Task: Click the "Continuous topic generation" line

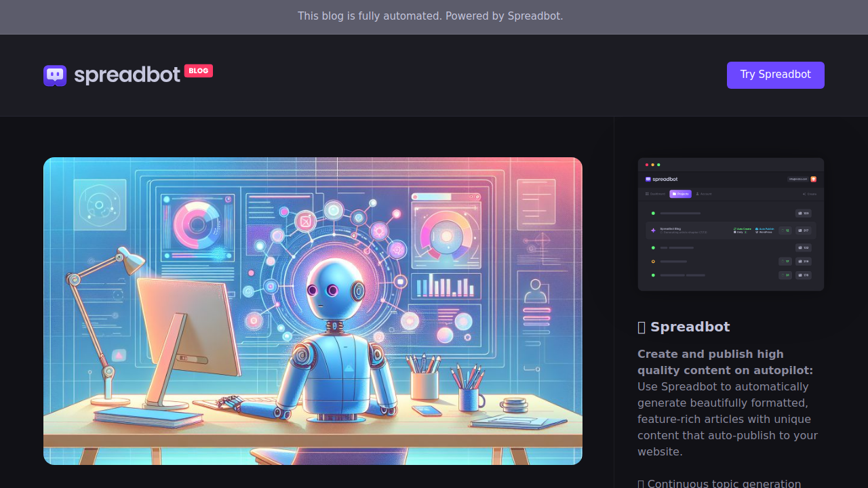Action: coord(719,483)
